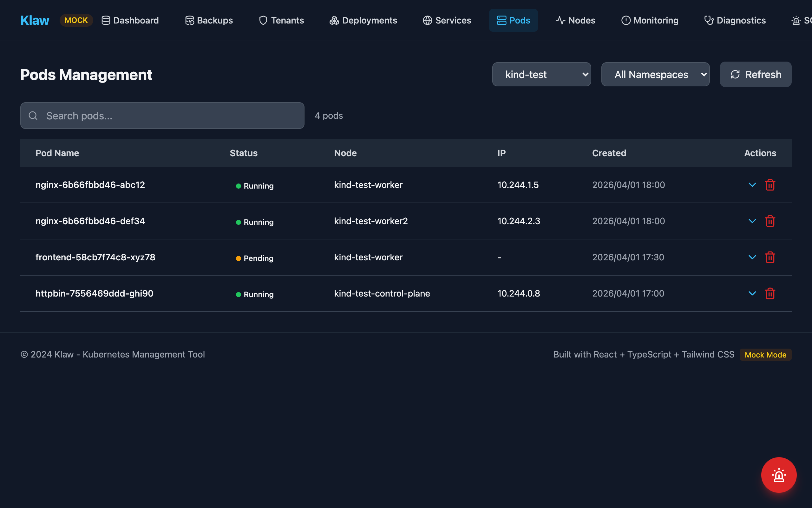Click the Status column header
Image resolution: width=812 pixels, height=508 pixels.
coord(244,153)
